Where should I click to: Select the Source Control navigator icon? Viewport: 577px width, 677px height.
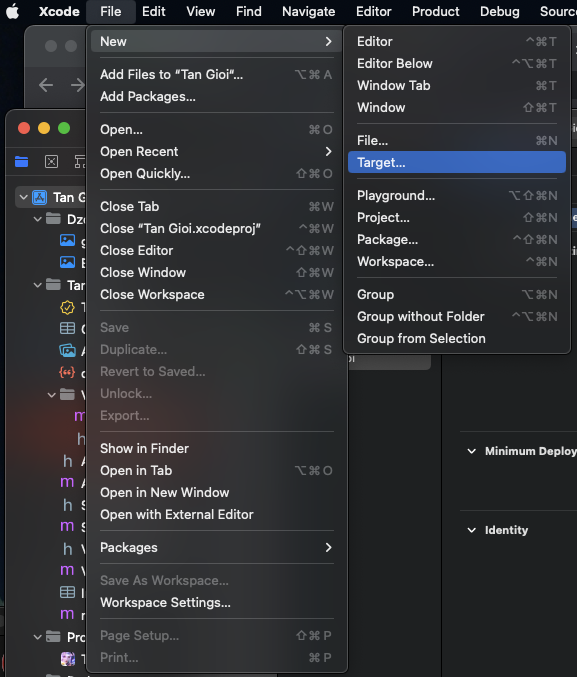click(x=51, y=161)
